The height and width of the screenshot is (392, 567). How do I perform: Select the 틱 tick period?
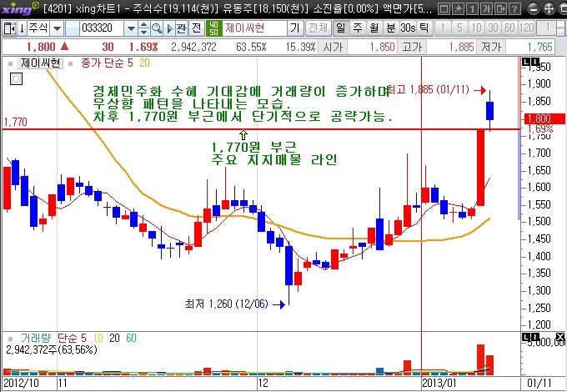[x=424, y=28]
